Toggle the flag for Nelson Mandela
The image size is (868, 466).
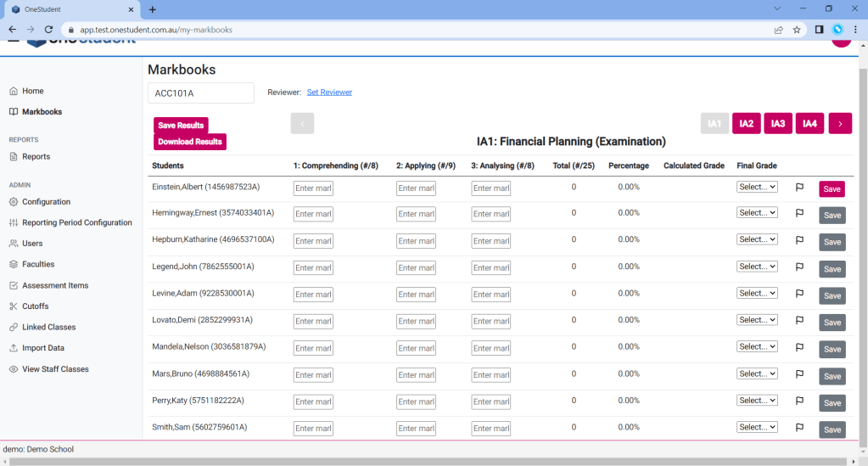799,347
